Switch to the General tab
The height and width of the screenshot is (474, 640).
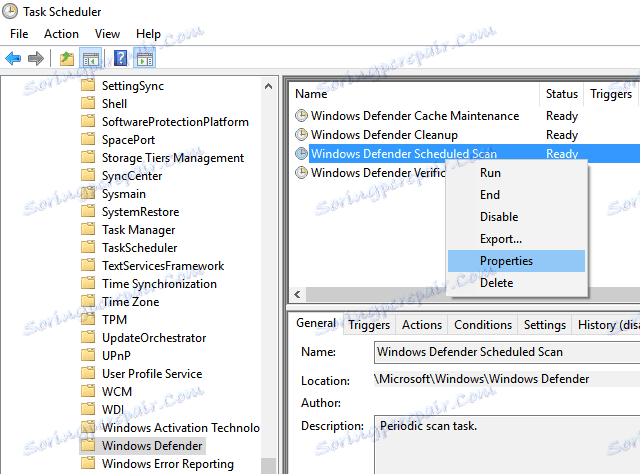(x=316, y=323)
